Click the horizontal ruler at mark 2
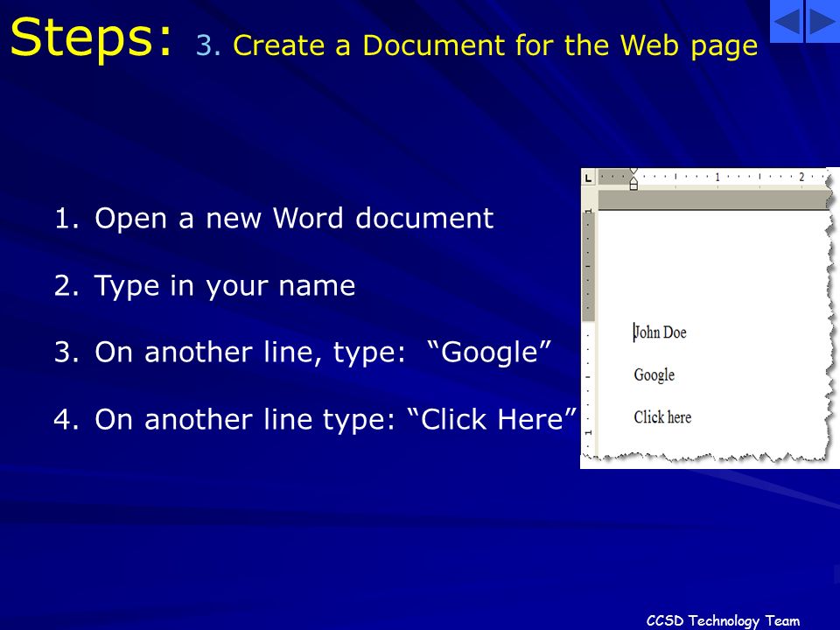840x630 pixels. (801, 177)
